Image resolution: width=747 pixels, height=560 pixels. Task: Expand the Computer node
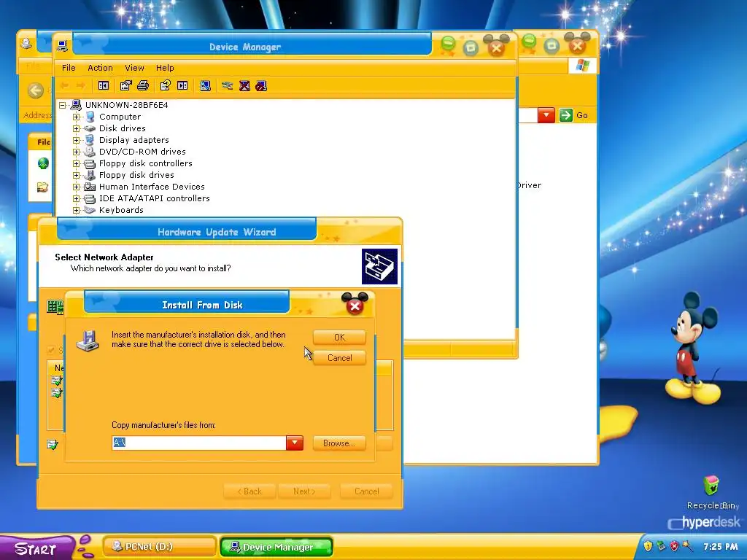[x=76, y=117]
